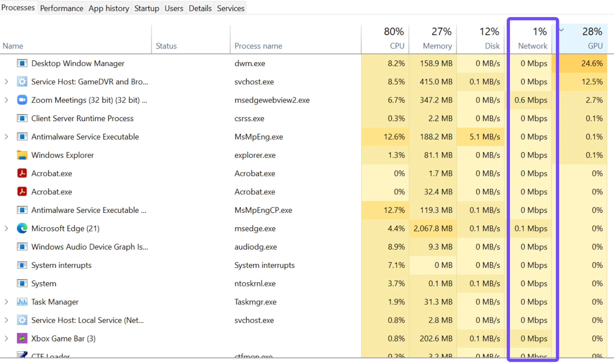
Task: Click the "12.5%" GPU value
Action: point(592,81)
